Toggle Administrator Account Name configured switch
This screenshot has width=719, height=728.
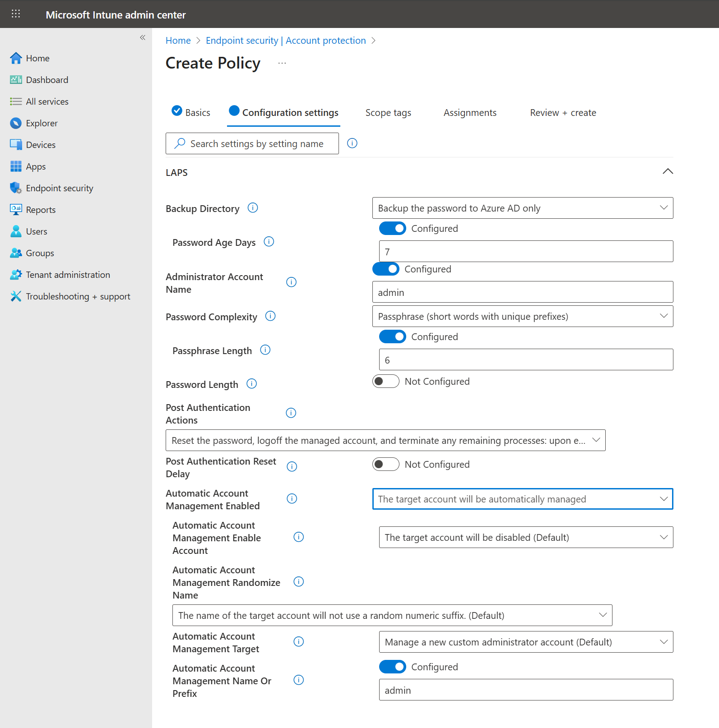[x=386, y=269]
